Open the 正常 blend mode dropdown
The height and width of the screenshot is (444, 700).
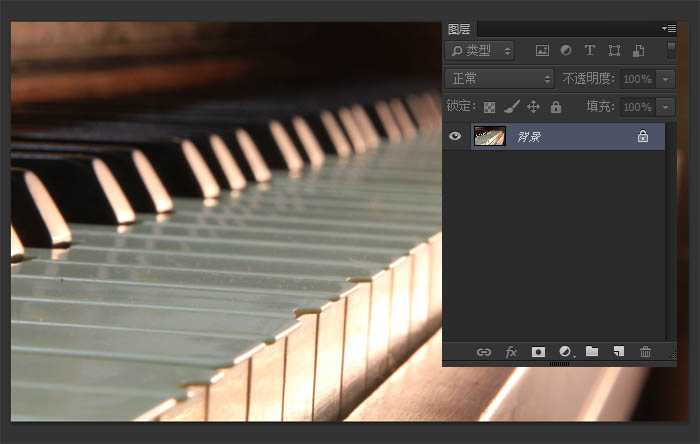(x=500, y=78)
